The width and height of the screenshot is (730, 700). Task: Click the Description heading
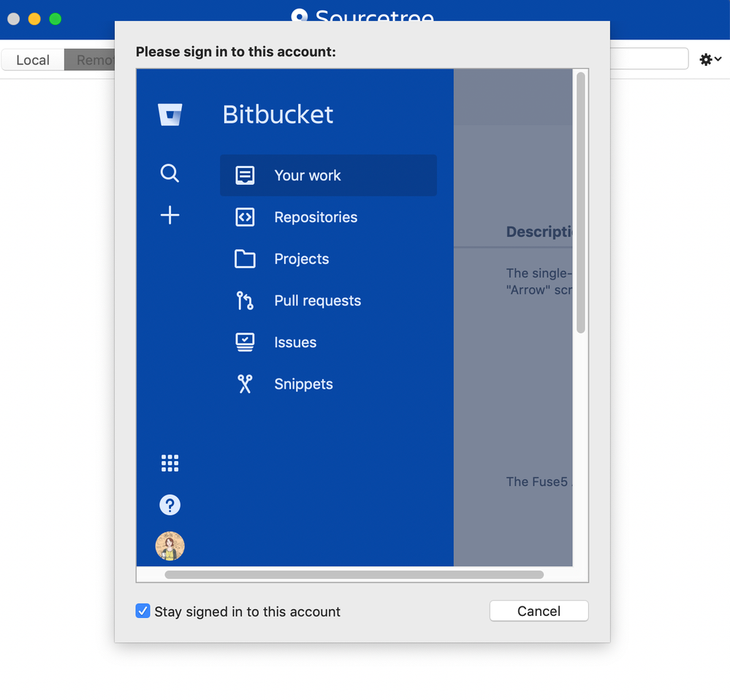click(539, 232)
